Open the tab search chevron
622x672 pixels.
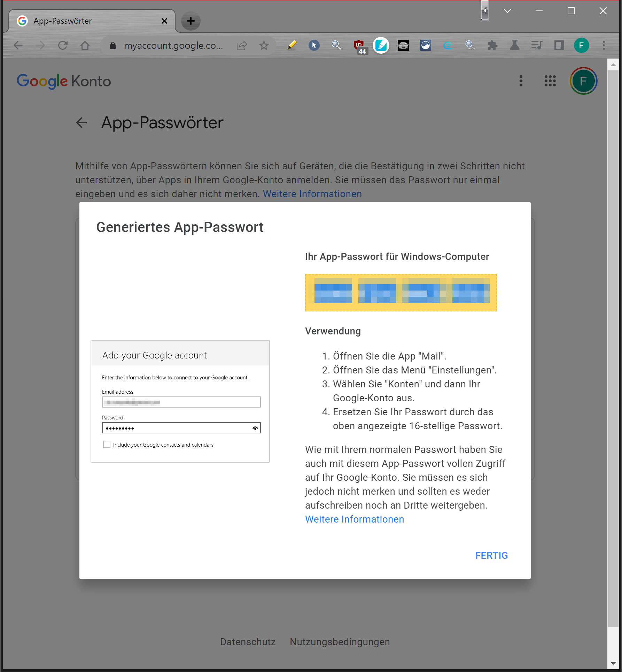[x=507, y=11]
